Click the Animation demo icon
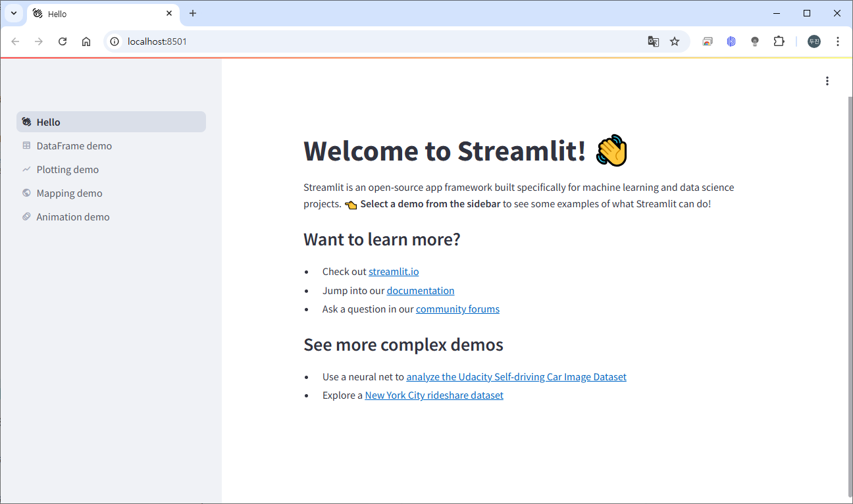Image resolution: width=853 pixels, height=504 pixels. pyautogui.click(x=26, y=216)
